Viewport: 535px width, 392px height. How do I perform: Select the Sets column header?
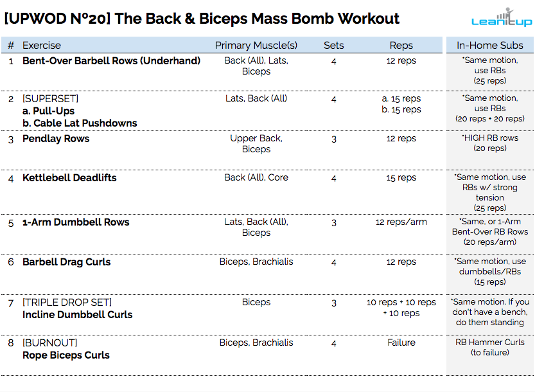point(333,46)
